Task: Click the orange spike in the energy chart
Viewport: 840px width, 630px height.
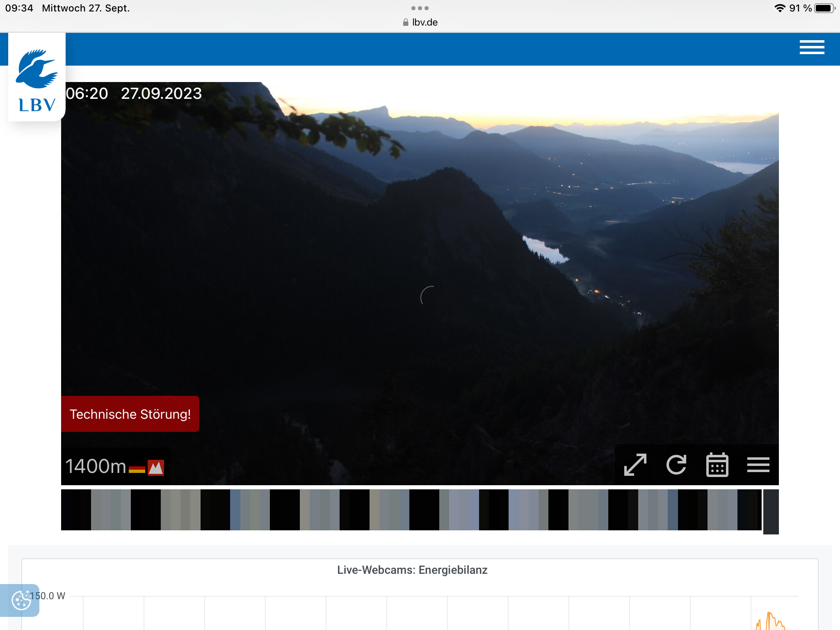Action: click(x=771, y=620)
